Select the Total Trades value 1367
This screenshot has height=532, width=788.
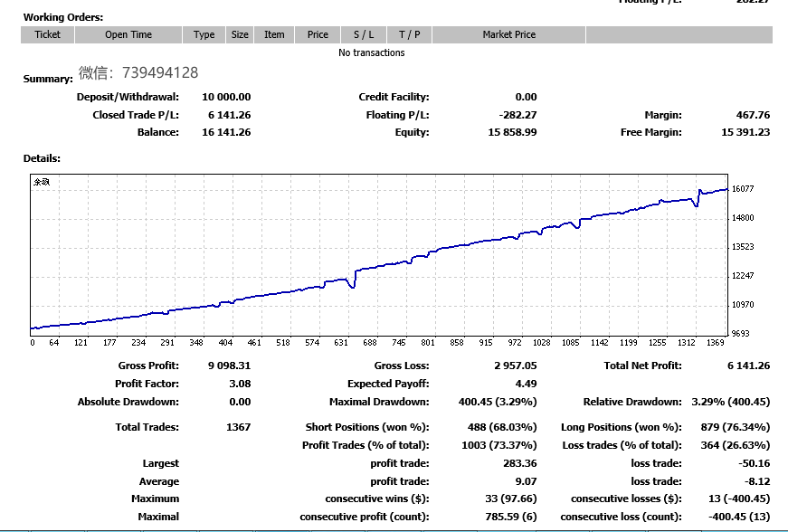[x=238, y=427]
